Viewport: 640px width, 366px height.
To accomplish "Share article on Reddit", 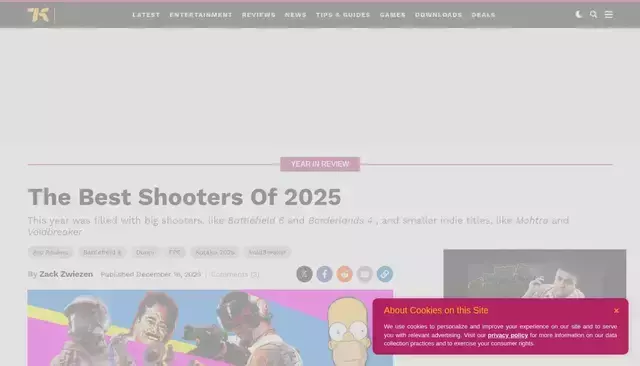I will tap(344, 274).
